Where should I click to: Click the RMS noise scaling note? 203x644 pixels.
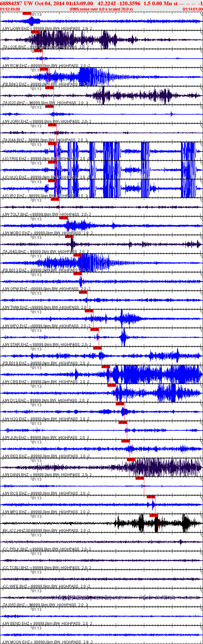tap(101, 9)
